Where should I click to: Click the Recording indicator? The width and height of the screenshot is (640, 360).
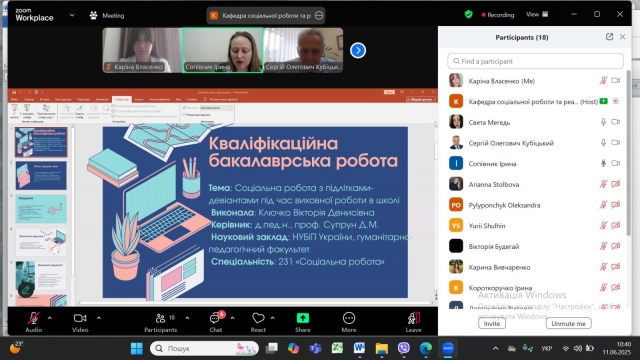(x=498, y=15)
